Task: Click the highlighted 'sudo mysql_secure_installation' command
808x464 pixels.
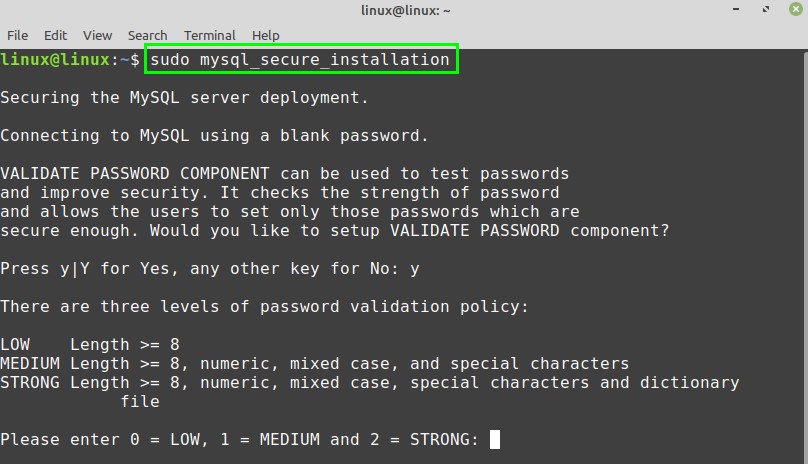Action: coord(301,59)
